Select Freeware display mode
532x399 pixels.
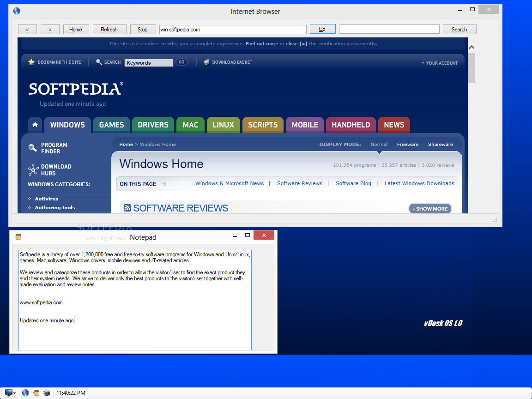click(x=407, y=144)
